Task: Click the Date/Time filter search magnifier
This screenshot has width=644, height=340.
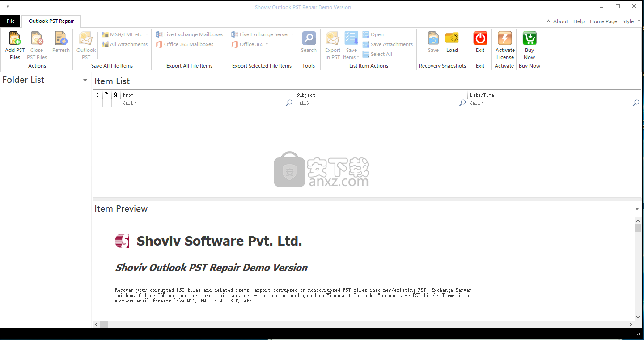Action: coord(636,103)
